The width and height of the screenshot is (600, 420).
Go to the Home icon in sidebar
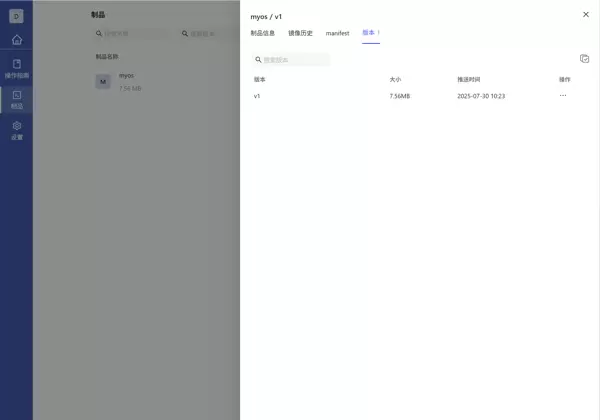pos(16,40)
